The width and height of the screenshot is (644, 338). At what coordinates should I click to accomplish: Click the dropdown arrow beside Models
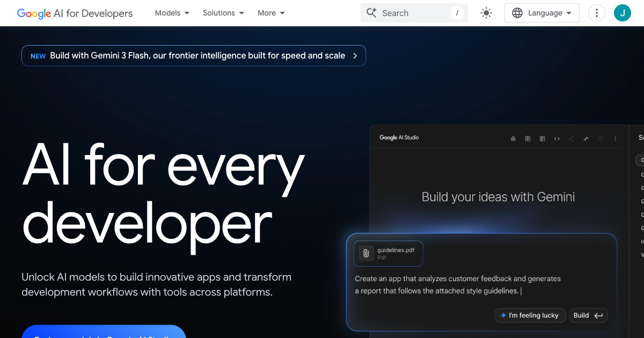(187, 13)
